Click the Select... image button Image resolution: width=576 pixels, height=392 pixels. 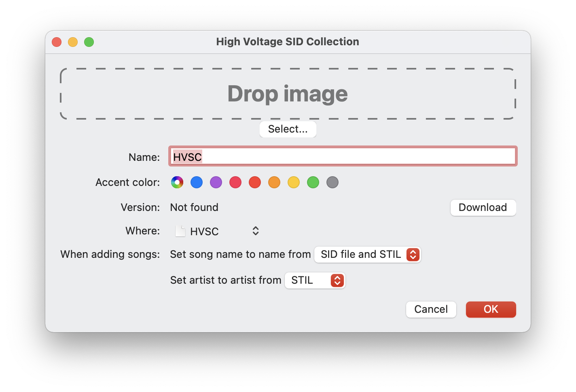288,129
